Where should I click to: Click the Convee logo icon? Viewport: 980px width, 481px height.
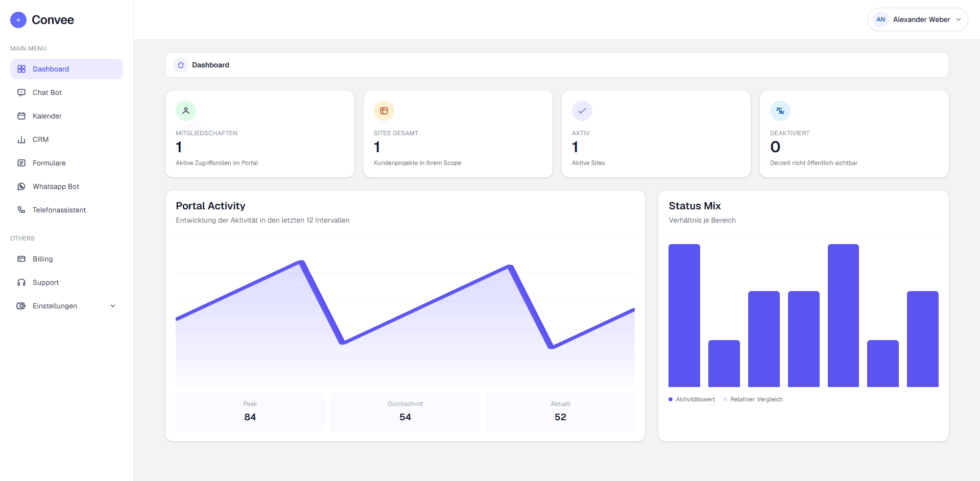tap(18, 20)
